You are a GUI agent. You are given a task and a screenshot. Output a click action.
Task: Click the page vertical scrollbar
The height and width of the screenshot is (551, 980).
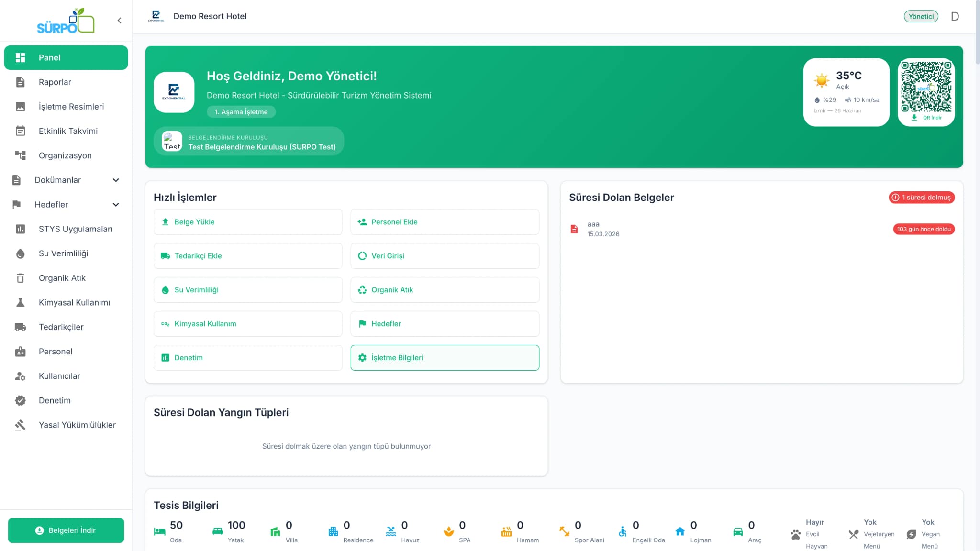click(978, 33)
